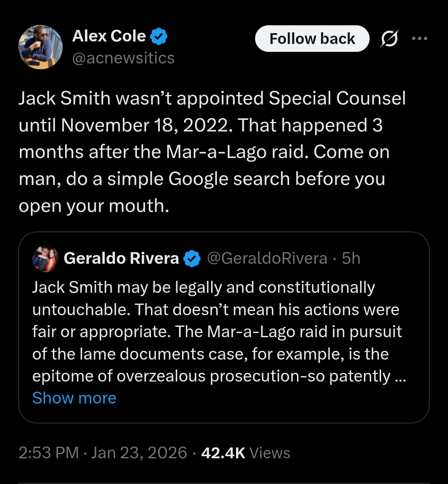Expand quoted tweet with Show more
The width and height of the screenshot is (448, 484).
[74, 398]
